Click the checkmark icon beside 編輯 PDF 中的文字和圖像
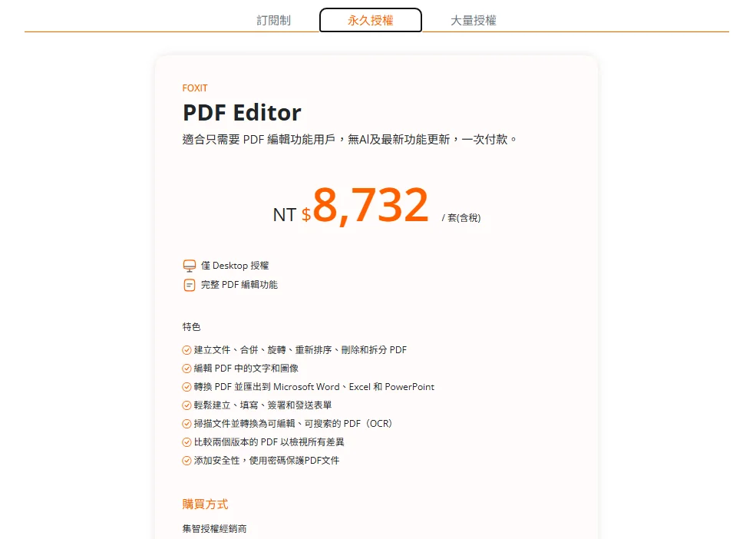 [187, 369]
